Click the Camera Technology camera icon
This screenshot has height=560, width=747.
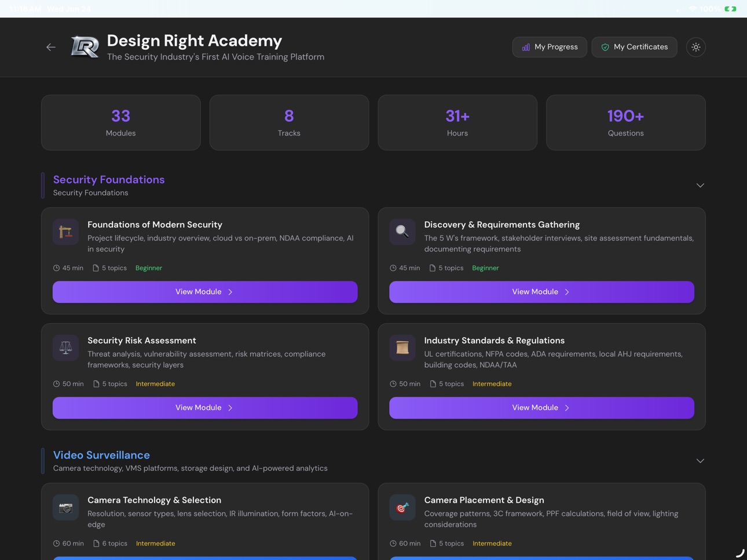click(x=66, y=508)
